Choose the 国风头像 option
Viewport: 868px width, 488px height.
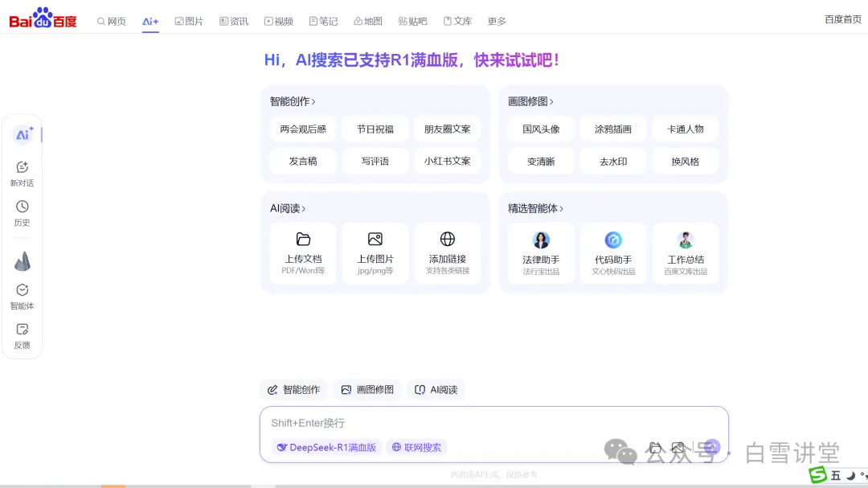542,129
